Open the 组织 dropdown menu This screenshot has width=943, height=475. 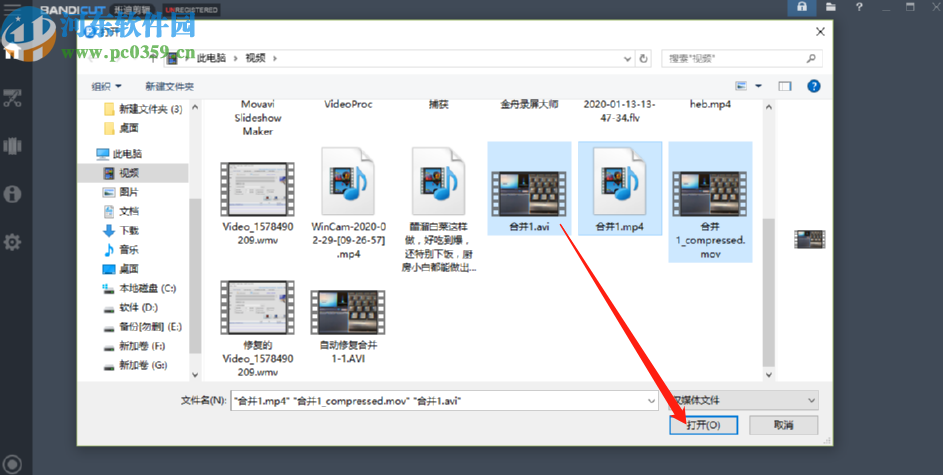pyautogui.click(x=106, y=86)
